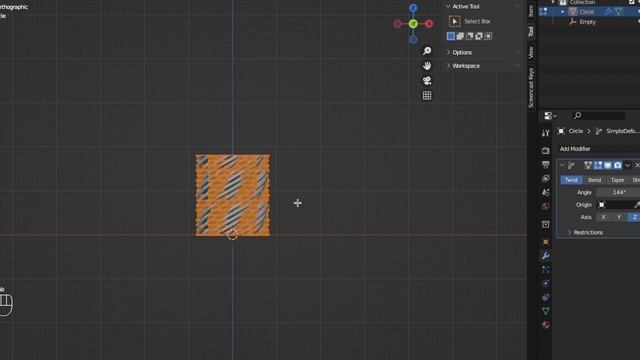Open the Tool properties tab icon
Screen dimensions: 640x360
pos(545,133)
